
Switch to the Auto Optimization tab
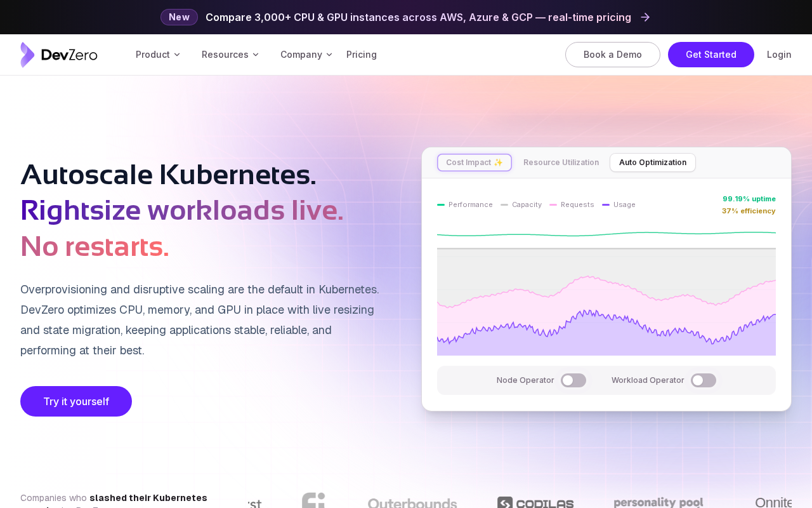click(653, 163)
